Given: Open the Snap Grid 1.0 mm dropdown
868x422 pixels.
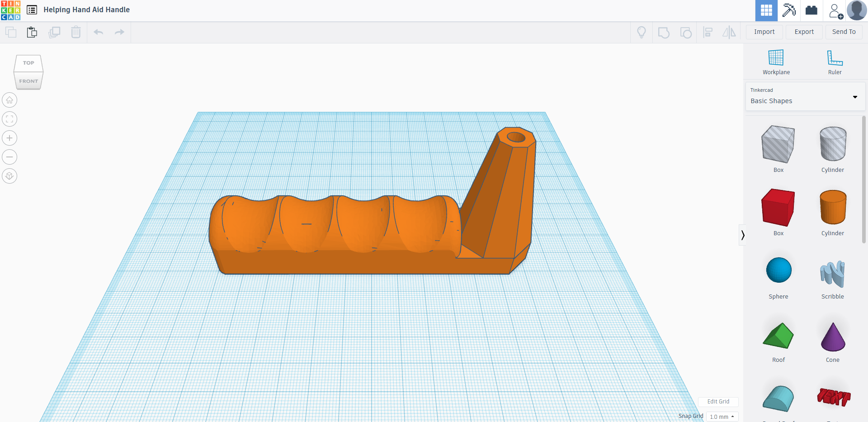Looking at the screenshot, I should pyautogui.click(x=722, y=417).
